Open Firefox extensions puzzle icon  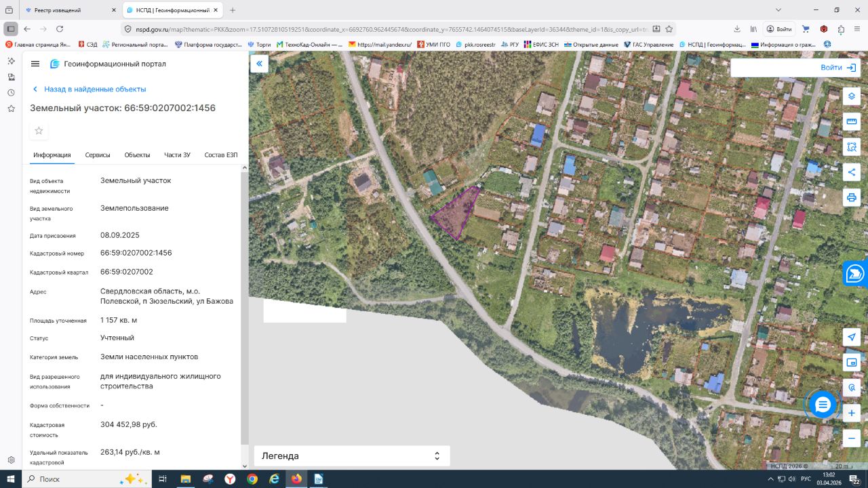coord(841,29)
